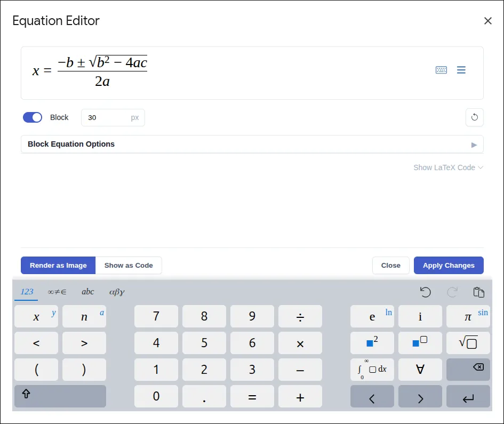Viewport: 504px width, 424px height.
Task: Insert Euler's number e key
Action: coord(372,316)
